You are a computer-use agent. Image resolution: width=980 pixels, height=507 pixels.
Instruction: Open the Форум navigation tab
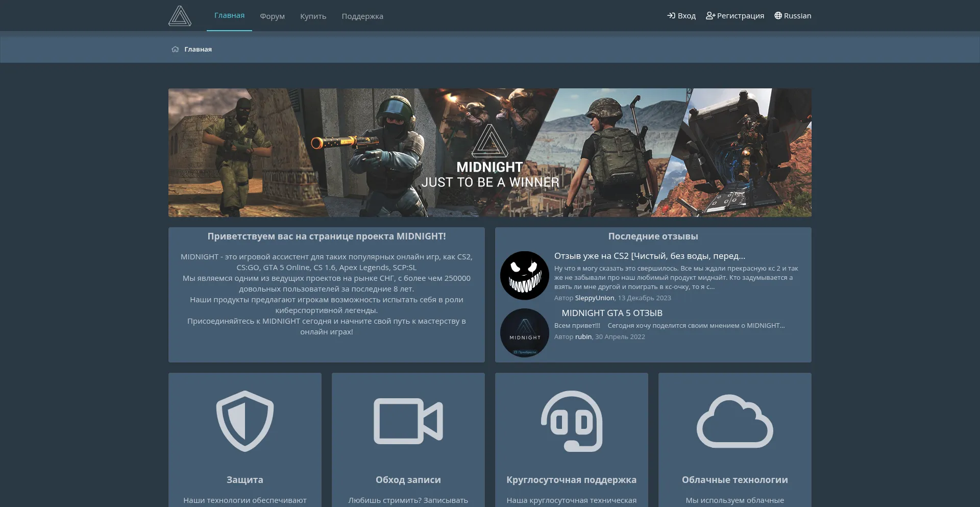coord(272,16)
